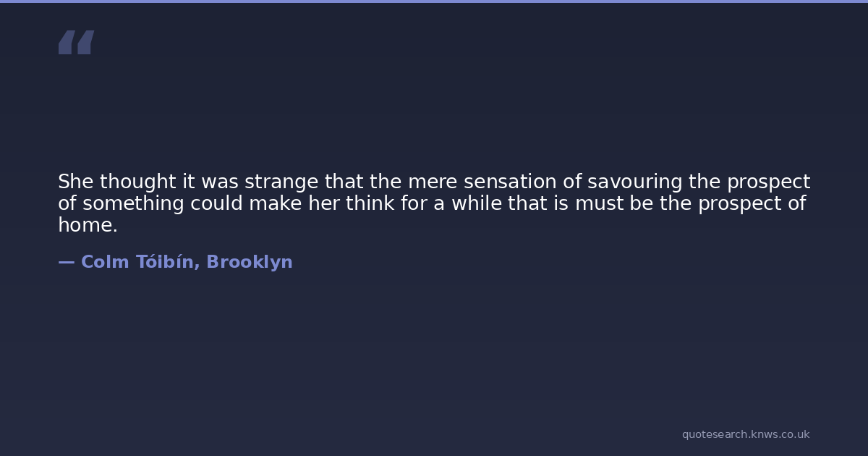Click the word "make" in the second line
868x456 pixels.
click(276, 203)
